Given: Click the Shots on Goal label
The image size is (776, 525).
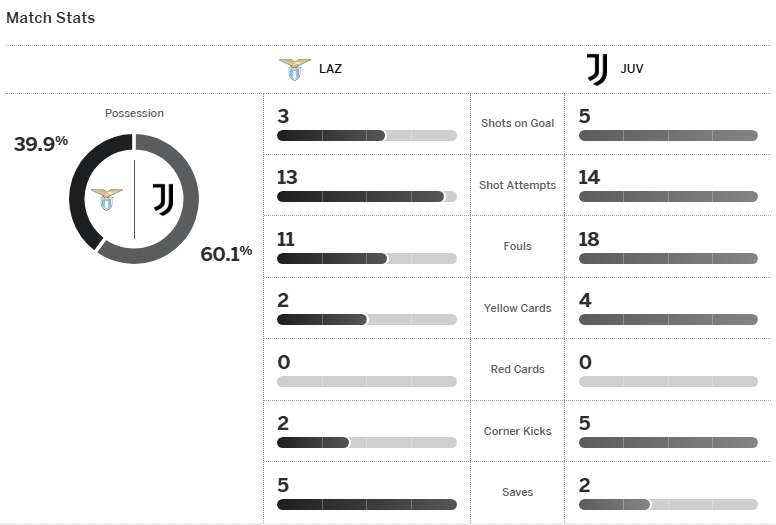Looking at the screenshot, I should (517, 123).
